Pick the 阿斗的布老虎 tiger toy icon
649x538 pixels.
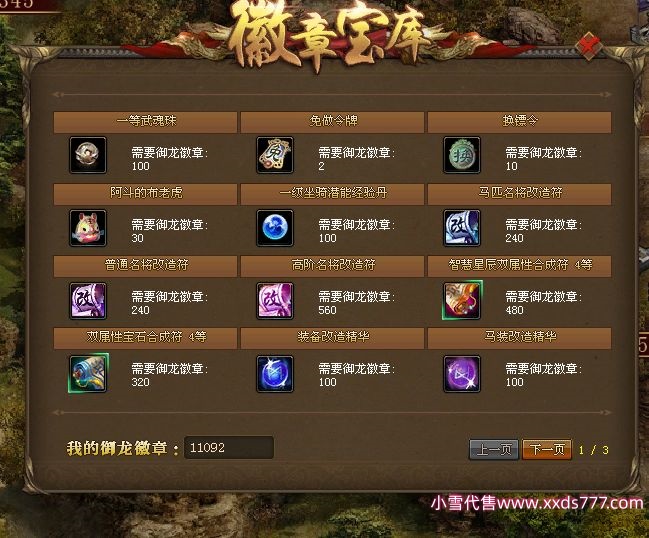coord(88,228)
